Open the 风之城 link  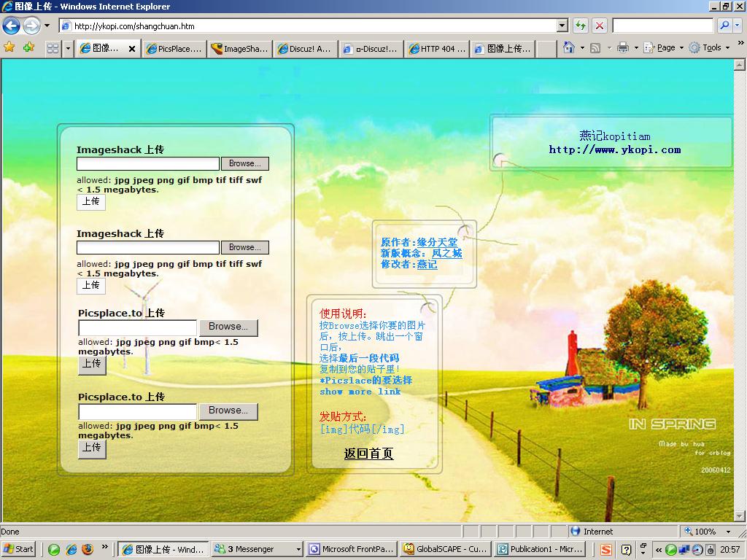click(x=446, y=253)
